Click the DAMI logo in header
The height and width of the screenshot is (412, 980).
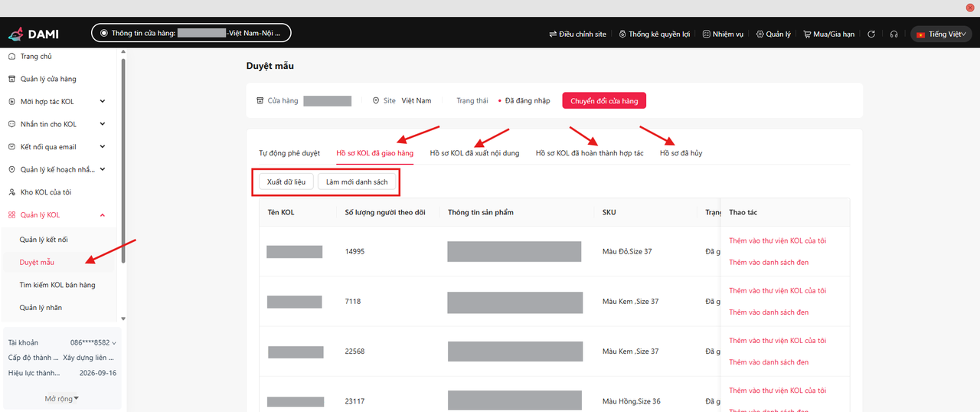[33, 34]
